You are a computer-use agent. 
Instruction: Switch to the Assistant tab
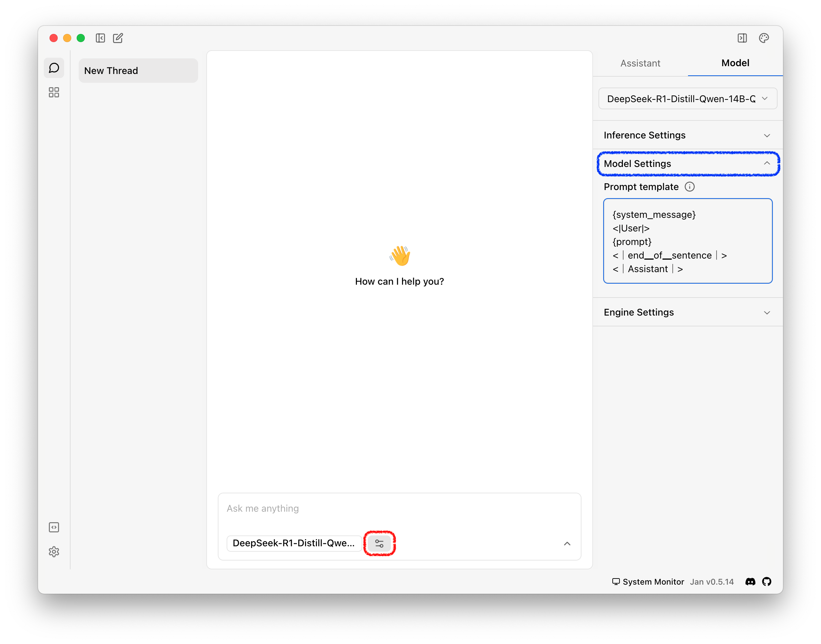640,63
